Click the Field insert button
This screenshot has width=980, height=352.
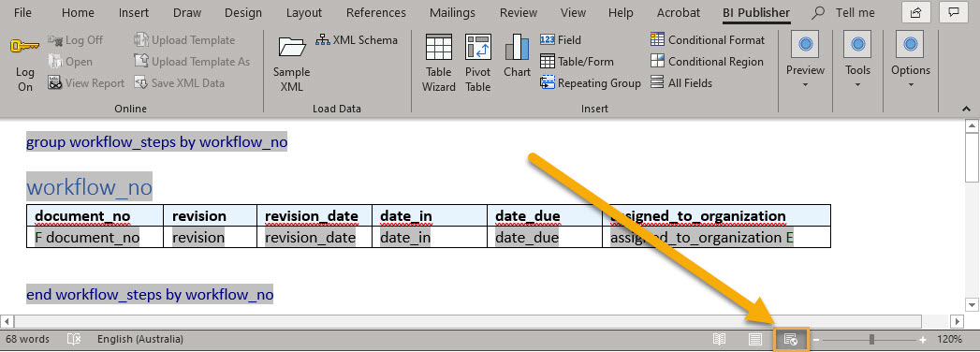[x=561, y=40]
